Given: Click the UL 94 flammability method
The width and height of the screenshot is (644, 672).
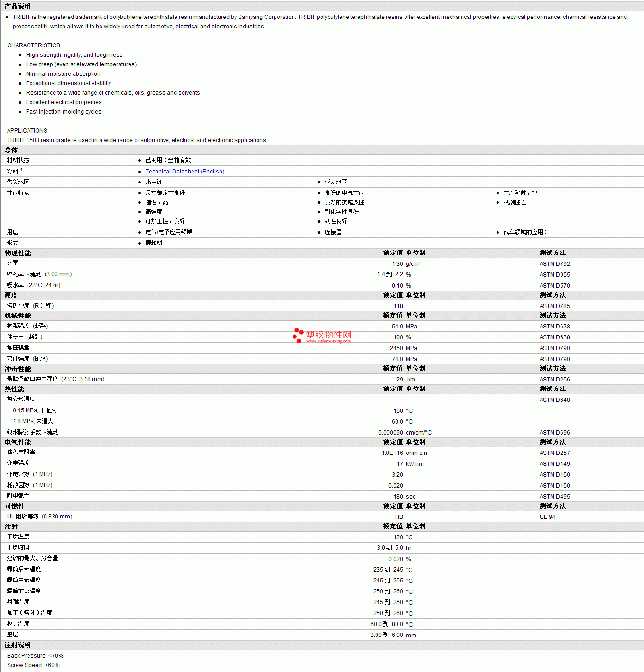Looking at the screenshot, I should click(547, 517).
